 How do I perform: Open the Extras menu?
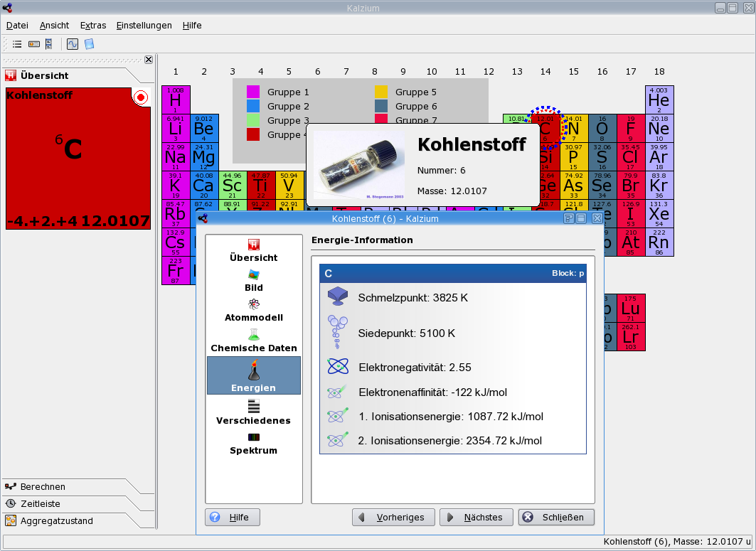[x=93, y=26]
